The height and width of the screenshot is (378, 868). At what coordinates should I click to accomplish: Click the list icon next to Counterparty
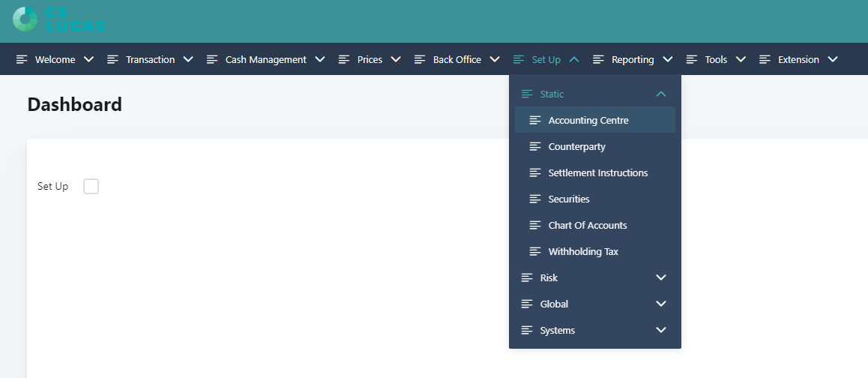(x=534, y=146)
